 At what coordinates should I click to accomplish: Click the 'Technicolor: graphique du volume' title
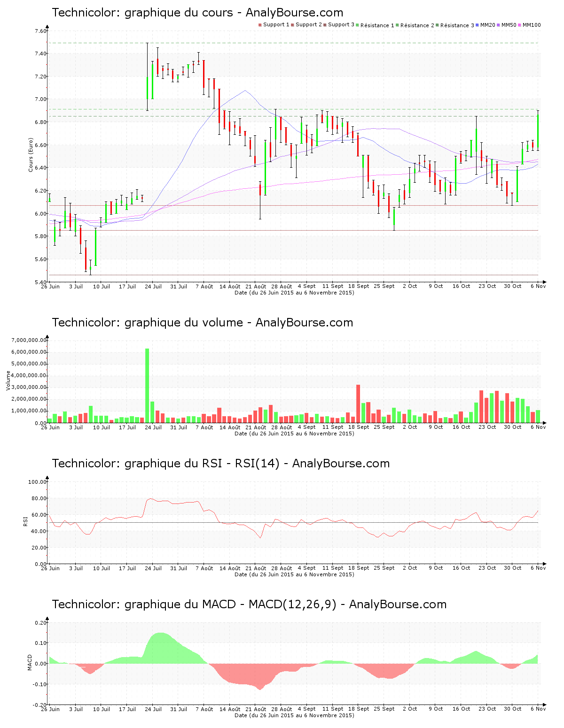click(x=148, y=323)
